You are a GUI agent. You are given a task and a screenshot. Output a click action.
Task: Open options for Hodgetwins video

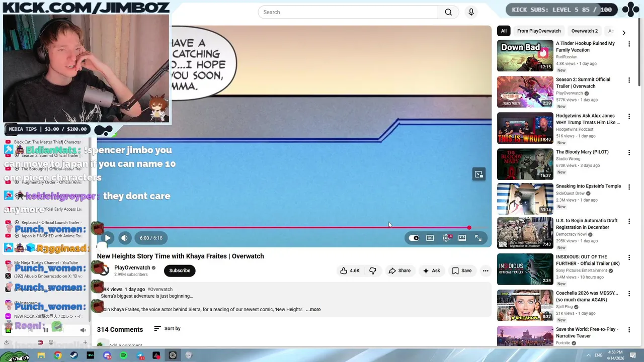(629, 117)
